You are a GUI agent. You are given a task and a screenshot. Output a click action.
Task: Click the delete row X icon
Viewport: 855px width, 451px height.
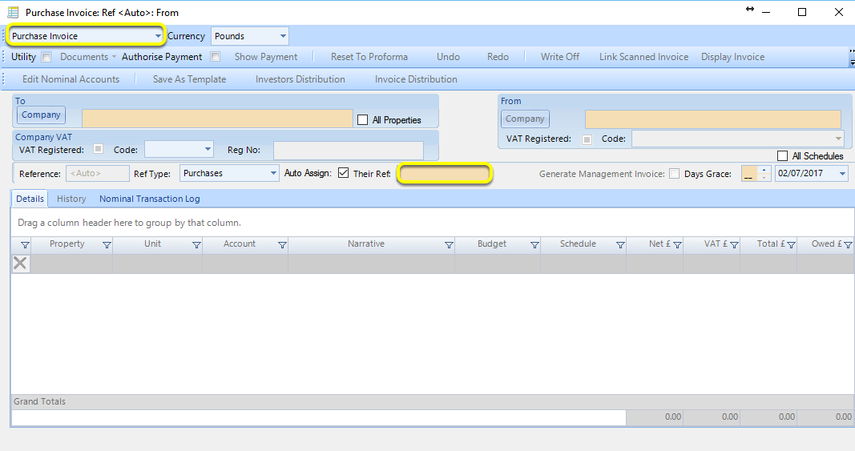pyautogui.click(x=20, y=263)
